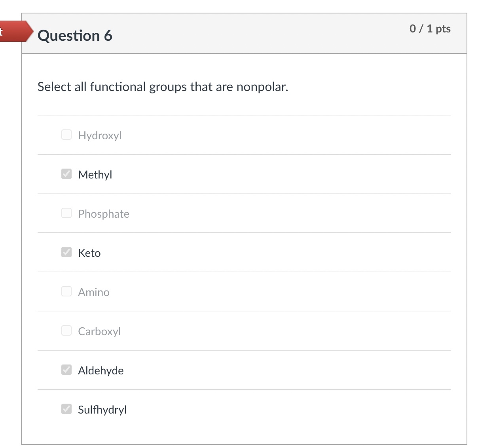
Task: Select the Aldehyde answer label
Action: click(x=101, y=370)
